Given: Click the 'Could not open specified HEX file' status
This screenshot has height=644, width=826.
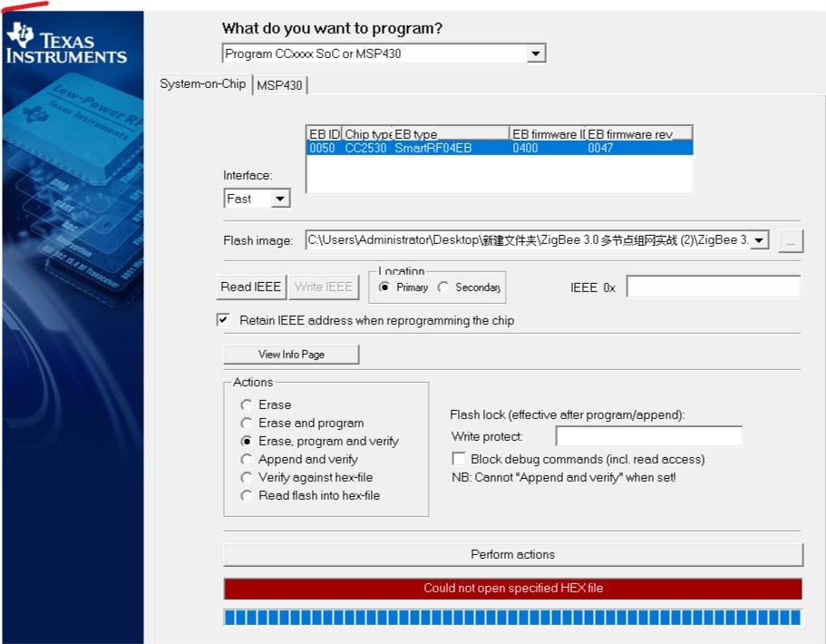Looking at the screenshot, I should click(513, 589).
